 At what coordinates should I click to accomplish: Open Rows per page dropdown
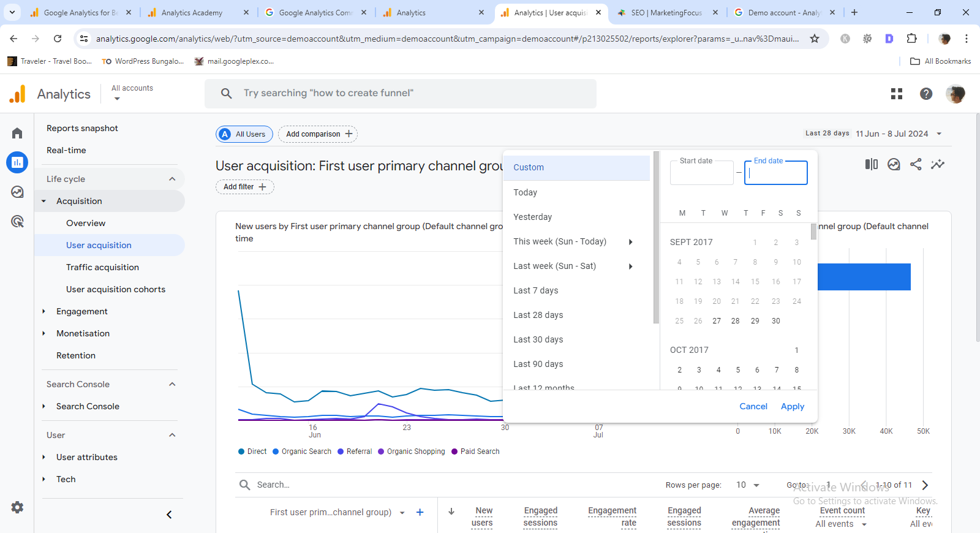pos(748,485)
